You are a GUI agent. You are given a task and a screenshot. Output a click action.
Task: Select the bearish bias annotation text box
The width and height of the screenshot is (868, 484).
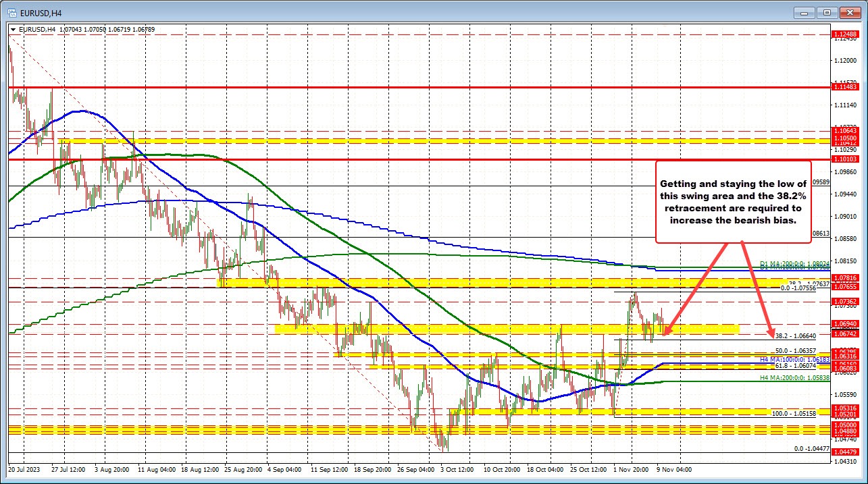[733, 201]
